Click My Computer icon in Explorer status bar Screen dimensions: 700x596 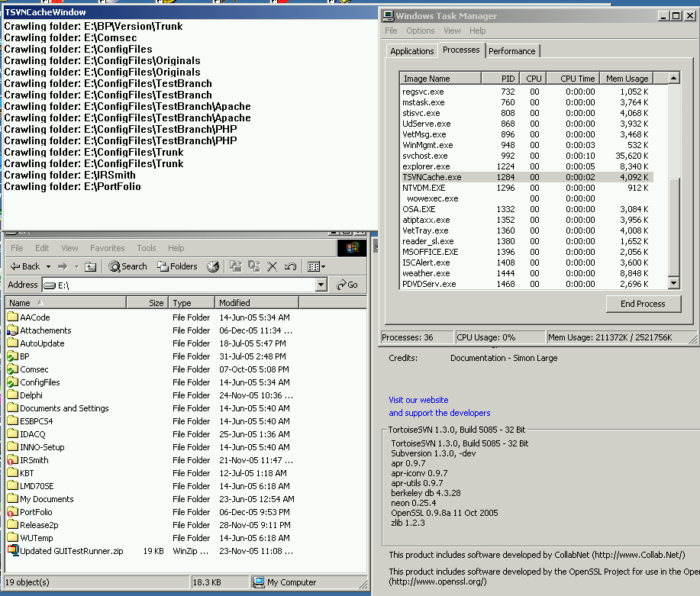pyautogui.click(x=258, y=582)
